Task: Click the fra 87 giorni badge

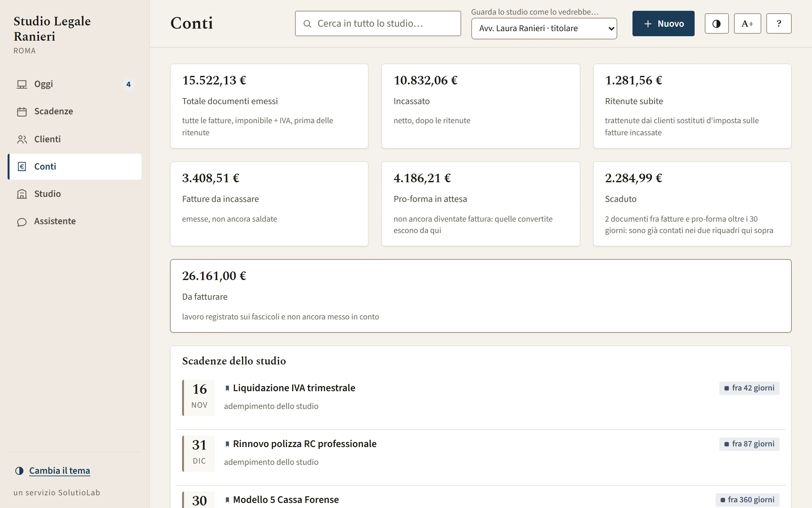Action: tap(749, 444)
